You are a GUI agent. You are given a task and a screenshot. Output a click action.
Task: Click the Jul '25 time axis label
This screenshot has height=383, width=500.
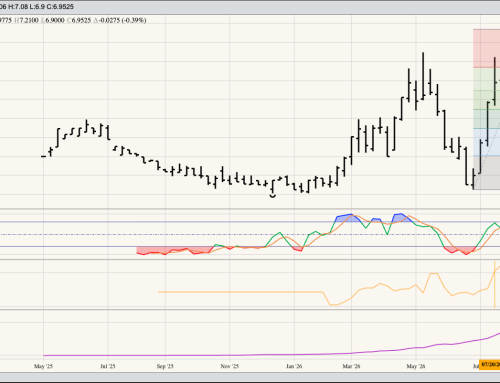(108, 366)
